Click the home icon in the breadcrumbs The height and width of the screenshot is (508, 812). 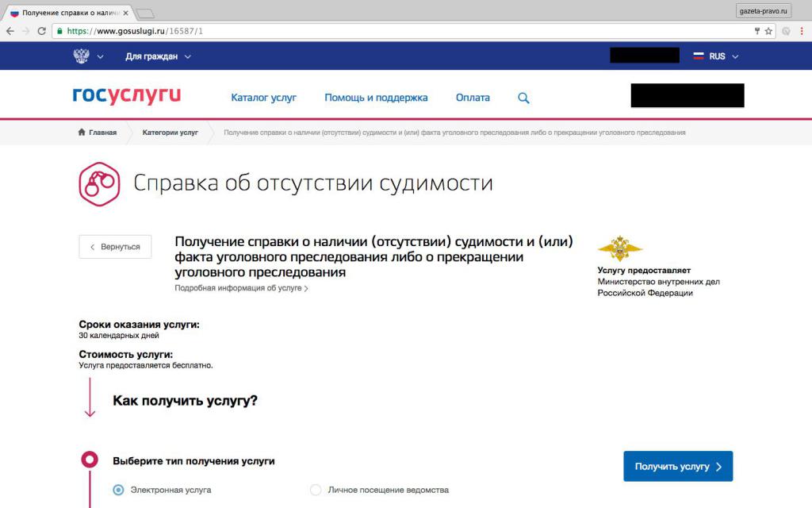80,132
